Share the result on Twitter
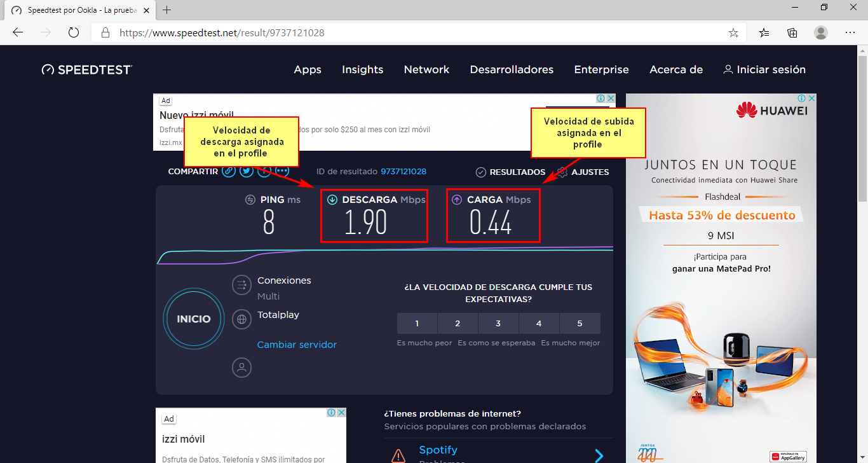The height and width of the screenshot is (463, 868). point(247,170)
